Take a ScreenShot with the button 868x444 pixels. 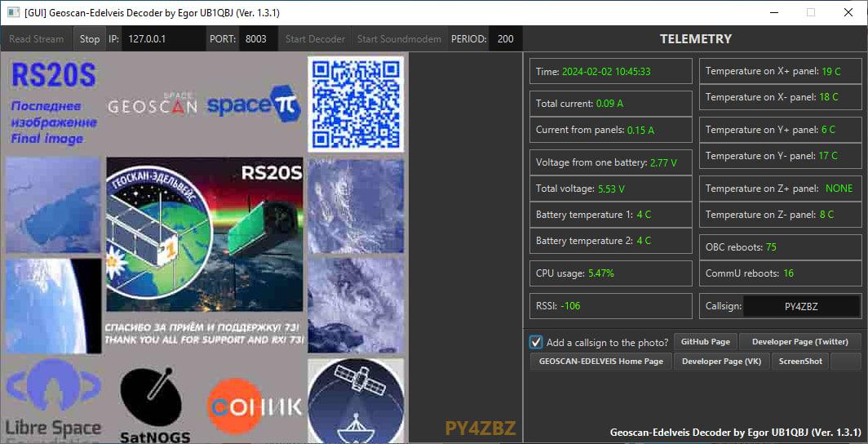pyautogui.click(x=800, y=361)
